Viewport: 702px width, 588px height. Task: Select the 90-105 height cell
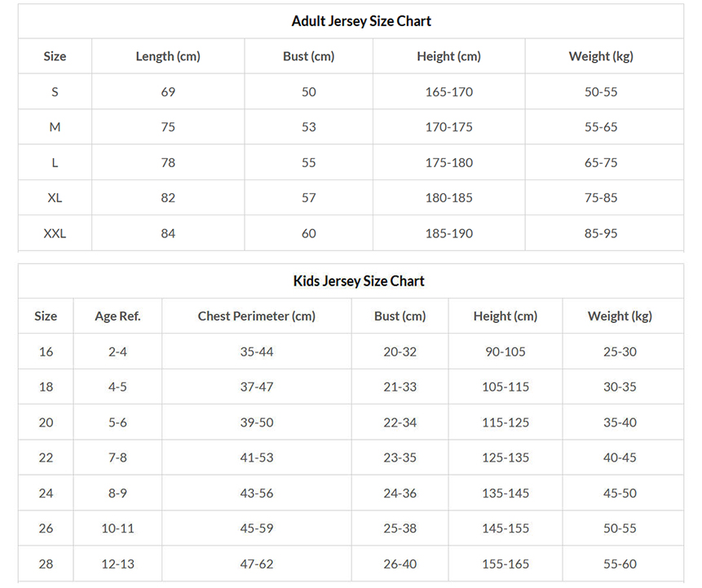(506, 351)
